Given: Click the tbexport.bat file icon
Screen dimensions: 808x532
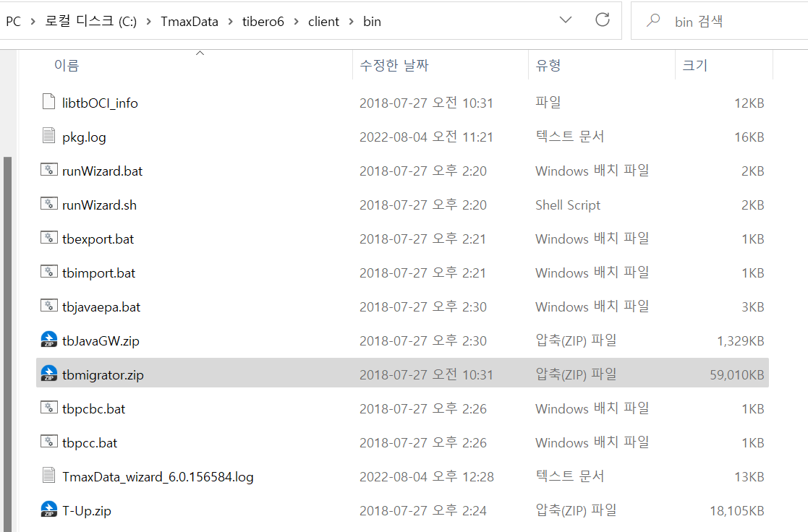Looking at the screenshot, I should pyautogui.click(x=49, y=237).
